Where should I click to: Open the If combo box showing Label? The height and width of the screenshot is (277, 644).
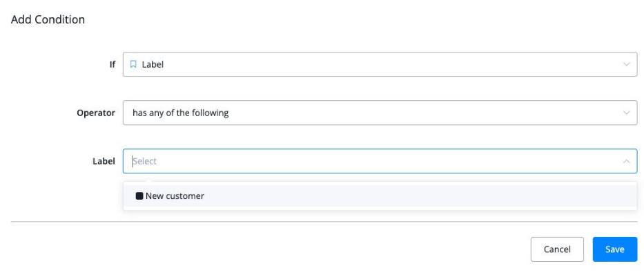click(380, 64)
